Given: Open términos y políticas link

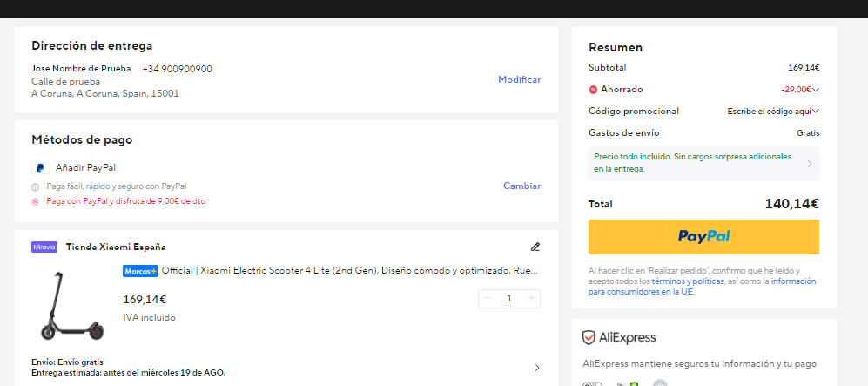Looking at the screenshot, I should 688,281.
